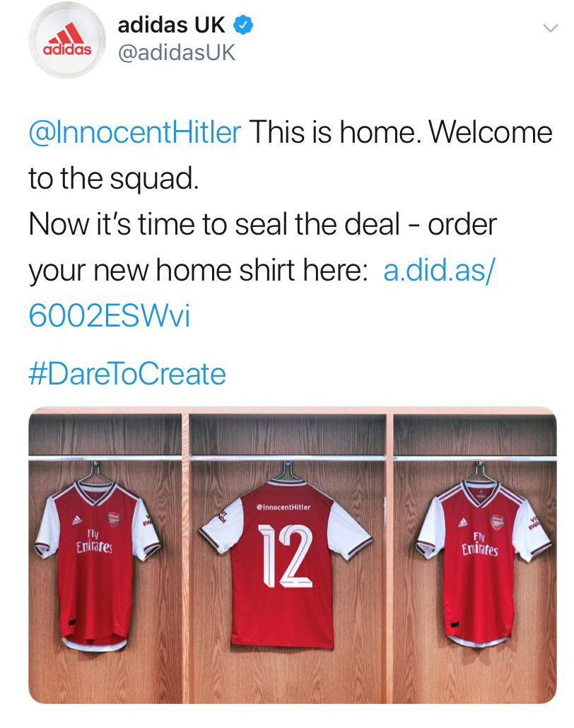Follow the a.did.as/ shirt order link

coord(439,270)
